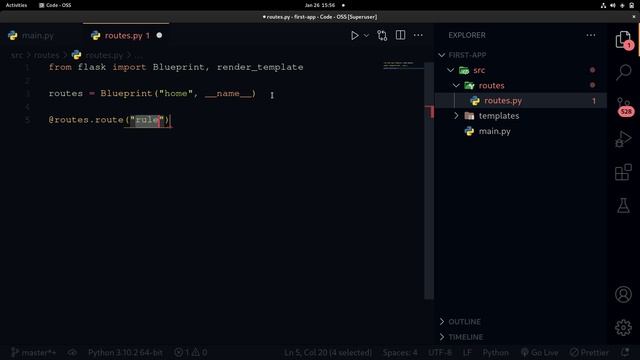This screenshot has width=640, height=360.
Task: Click the editor vertical scrollbar
Action: pyautogui.click(x=429, y=181)
